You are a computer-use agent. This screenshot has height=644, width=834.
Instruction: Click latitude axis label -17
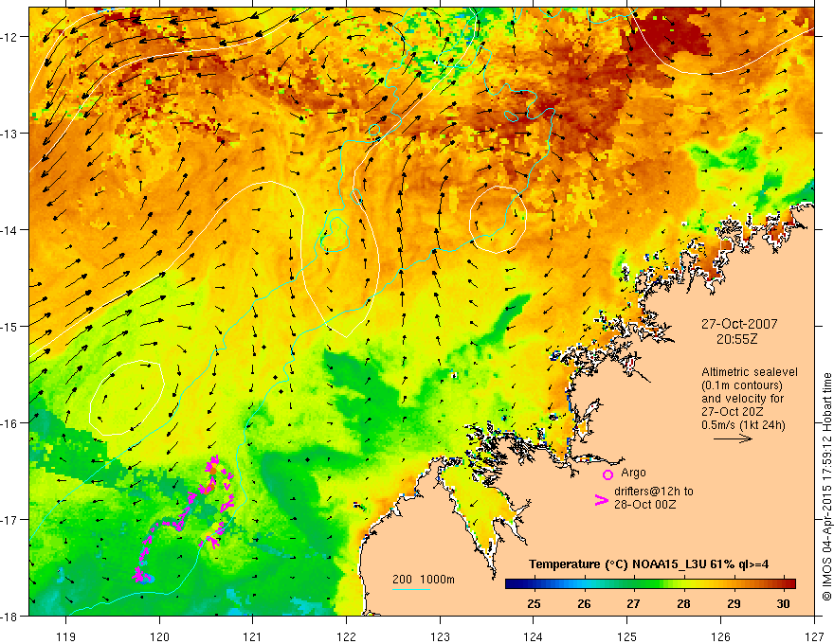point(9,520)
